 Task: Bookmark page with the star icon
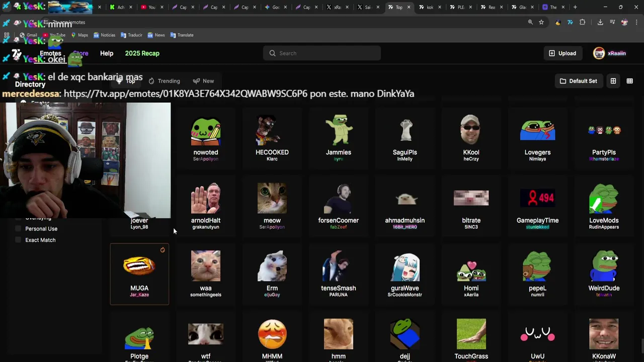(541, 22)
